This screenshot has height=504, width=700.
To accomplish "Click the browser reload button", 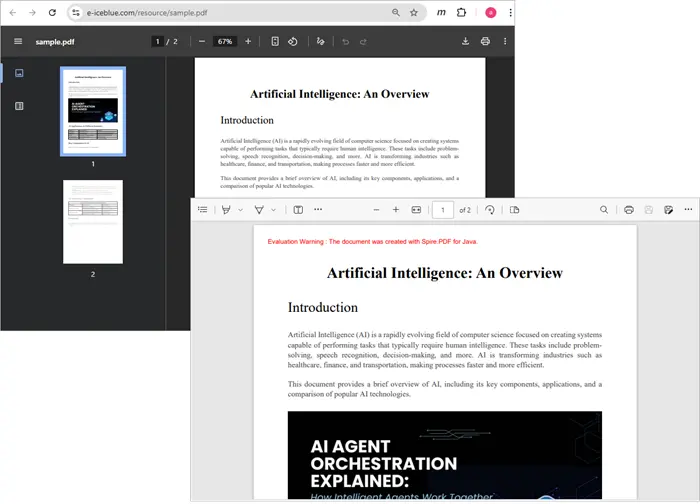I will click(51, 12).
